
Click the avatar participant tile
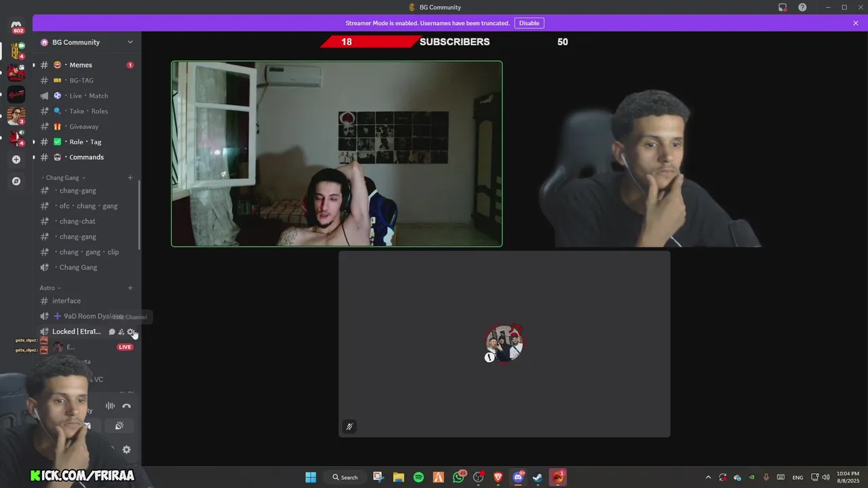[504, 344]
